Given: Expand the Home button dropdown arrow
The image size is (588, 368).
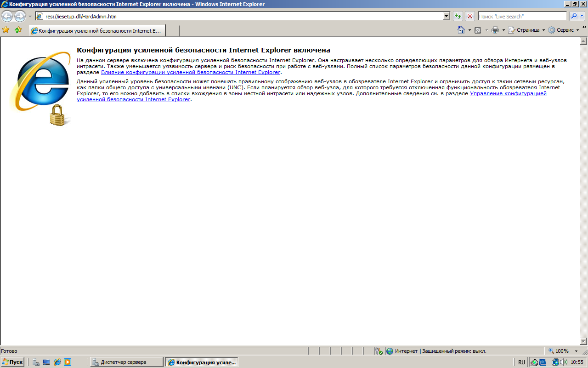Looking at the screenshot, I should (x=469, y=30).
